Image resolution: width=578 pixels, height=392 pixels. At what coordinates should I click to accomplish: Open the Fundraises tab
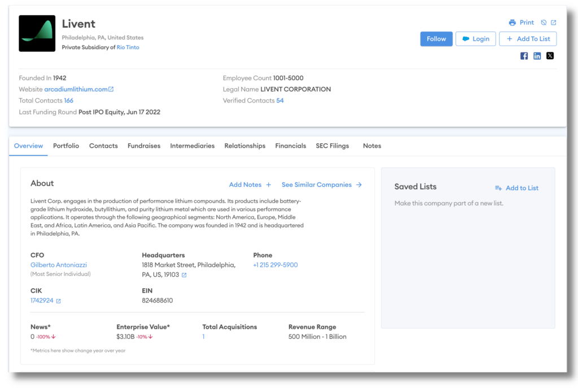point(144,146)
